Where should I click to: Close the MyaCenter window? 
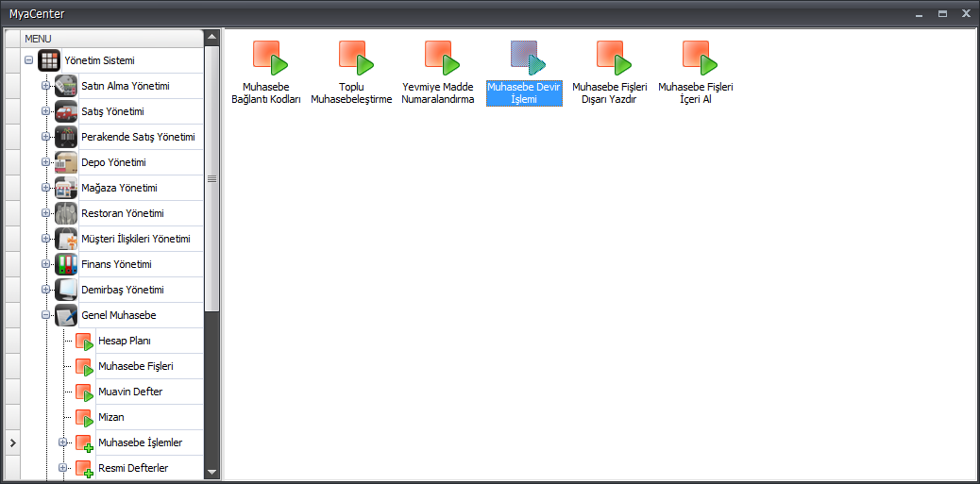point(966,13)
